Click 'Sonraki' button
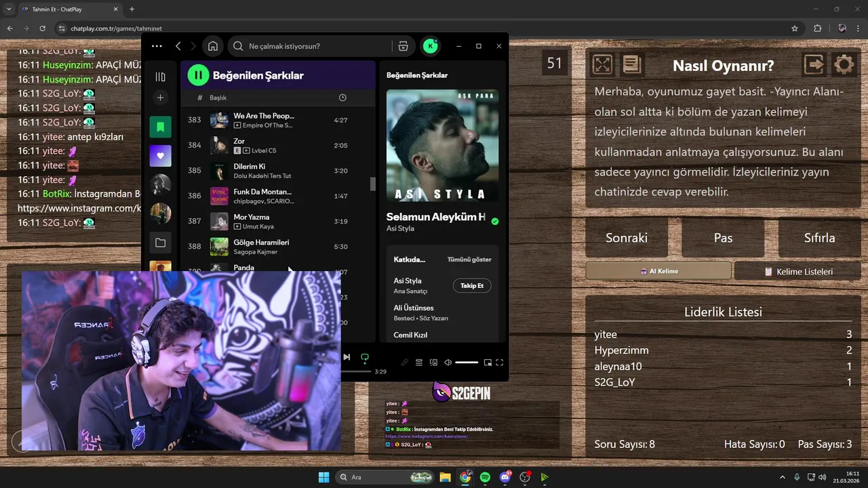Image resolution: width=868 pixels, height=488 pixels. pos(627,238)
